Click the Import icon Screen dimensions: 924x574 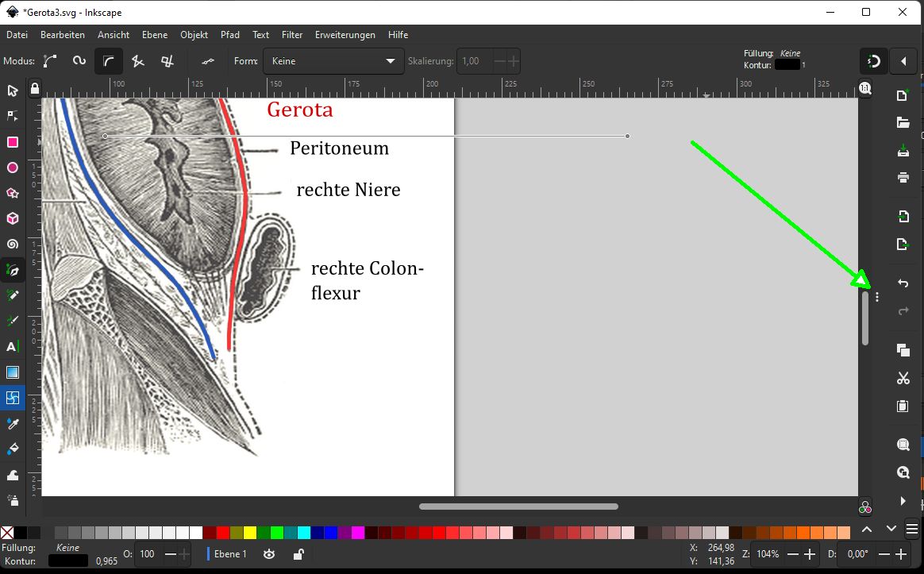coord(903,216)
